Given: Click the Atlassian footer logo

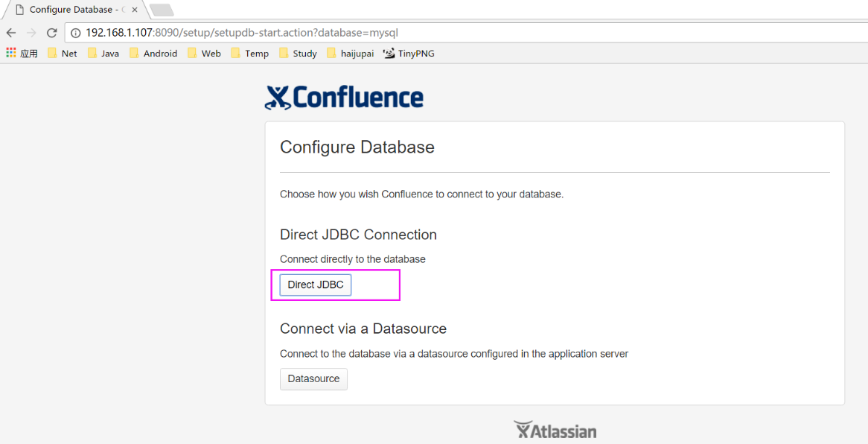Looking at the screenshot, I should pyautogui.click(x=555, y=431).
